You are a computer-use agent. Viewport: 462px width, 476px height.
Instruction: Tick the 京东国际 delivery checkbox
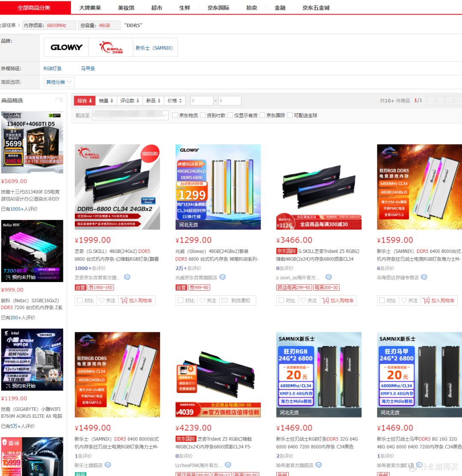(262, 115)
